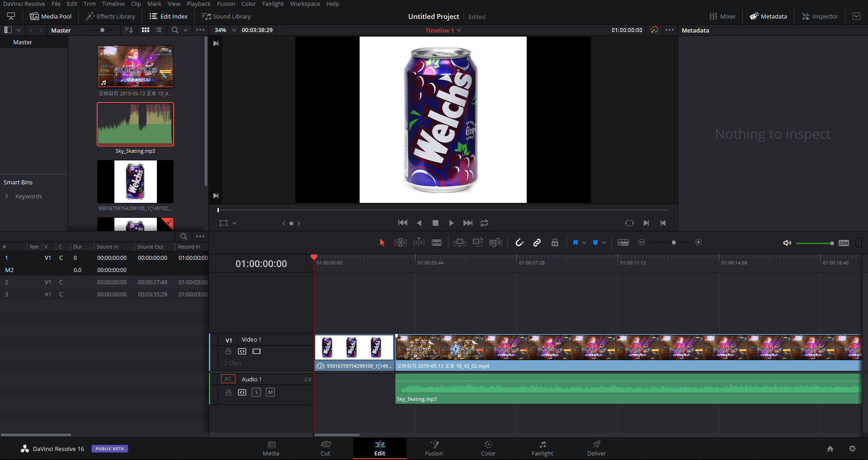The image size is (868, 460).
Task: Open viewer transform mode dropdown
Action: [x=234, y=223]
